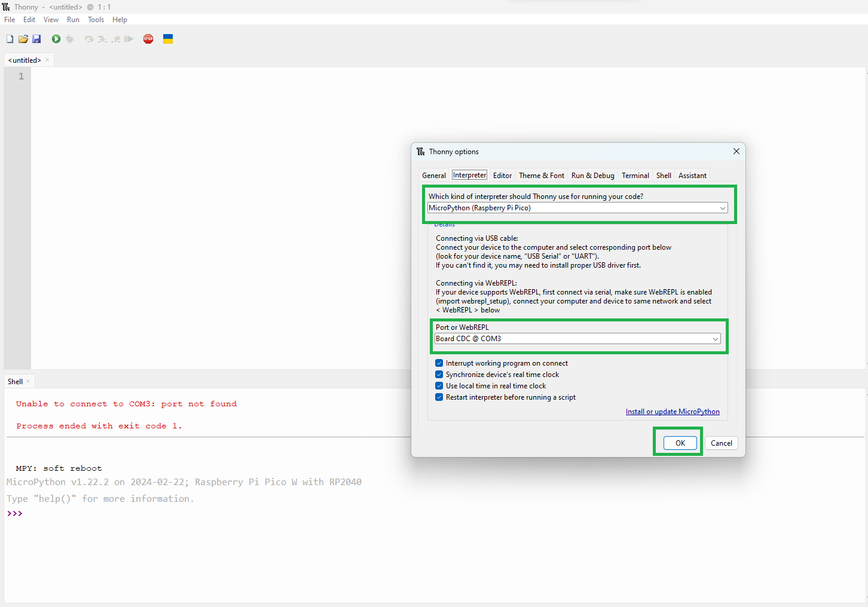Viewport: 868px width, 607px height.
Task: Switch to the Theme & Font tab
Action: point(541,175)
